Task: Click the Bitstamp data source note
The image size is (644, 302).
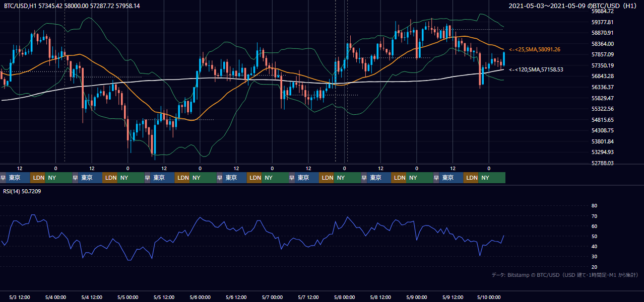Action: point(564,275)
